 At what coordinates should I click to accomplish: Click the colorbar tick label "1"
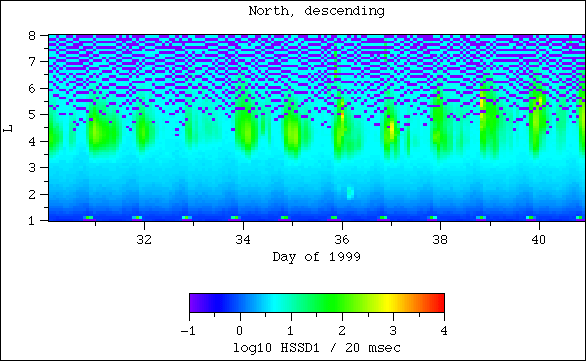point(290,331)
